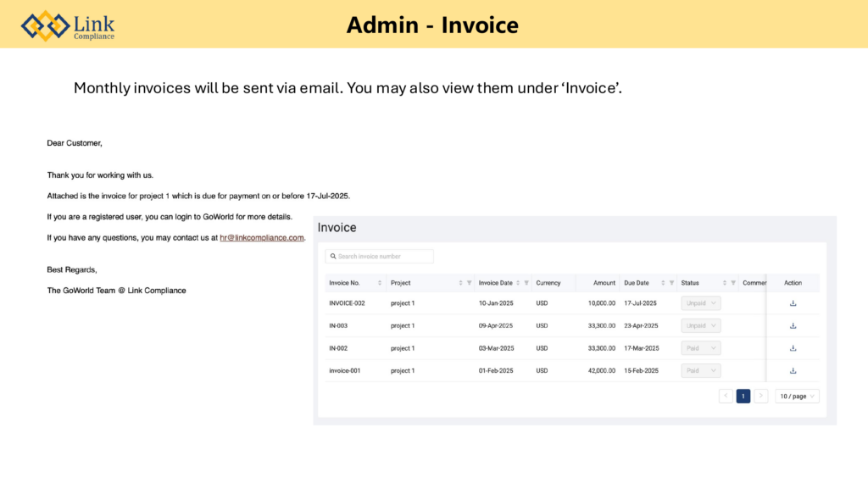Download the INVOICE-002 invoice file
The width and height of the screenshot is (868, 488).
click(793, 303)
